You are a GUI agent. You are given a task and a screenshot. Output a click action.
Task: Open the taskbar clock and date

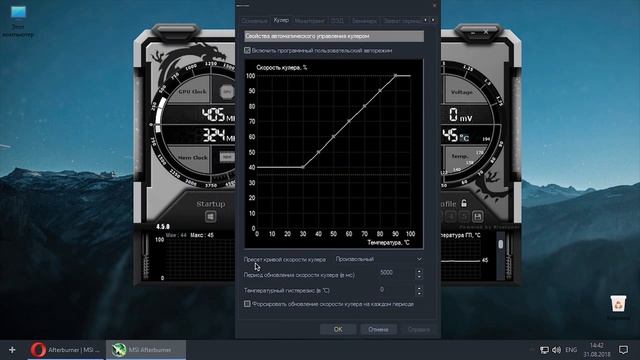tap(597, 350)
